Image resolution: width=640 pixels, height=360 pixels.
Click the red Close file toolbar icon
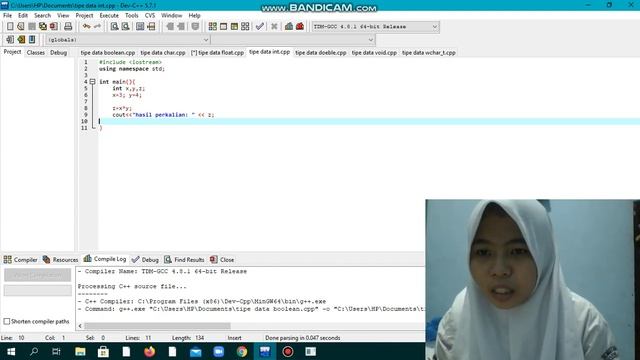(x=53, y=27)
